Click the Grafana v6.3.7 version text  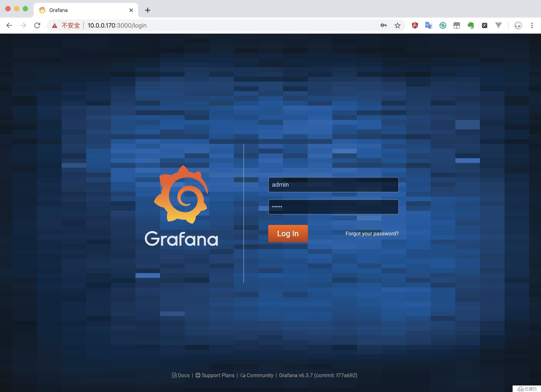click(318, 375)
